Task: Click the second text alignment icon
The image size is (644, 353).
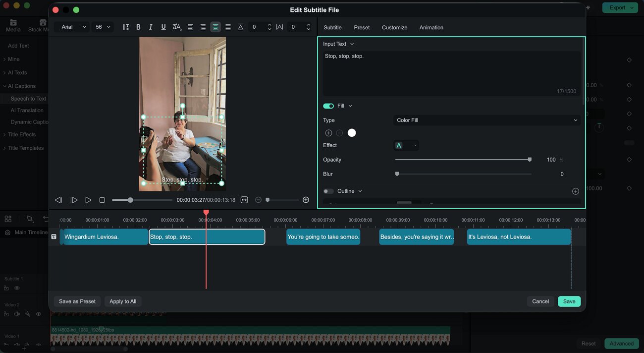Action: (x=203, y=27)
